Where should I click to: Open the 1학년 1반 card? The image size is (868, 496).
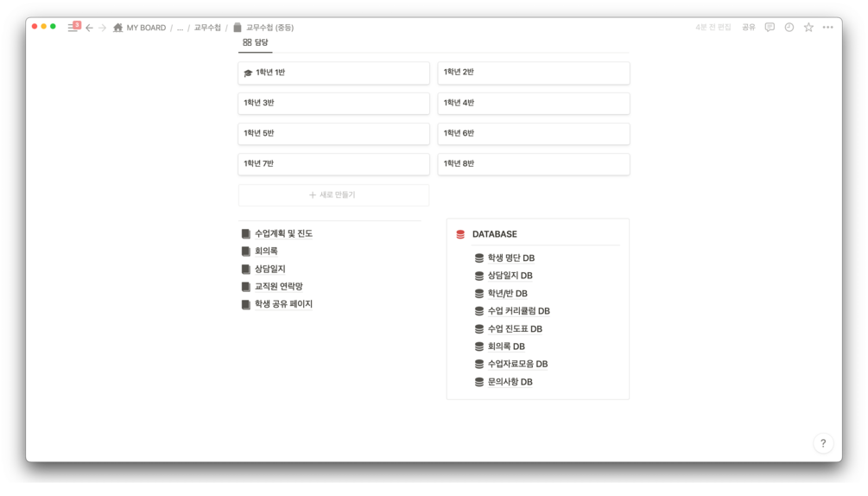[x=333, y=73]
